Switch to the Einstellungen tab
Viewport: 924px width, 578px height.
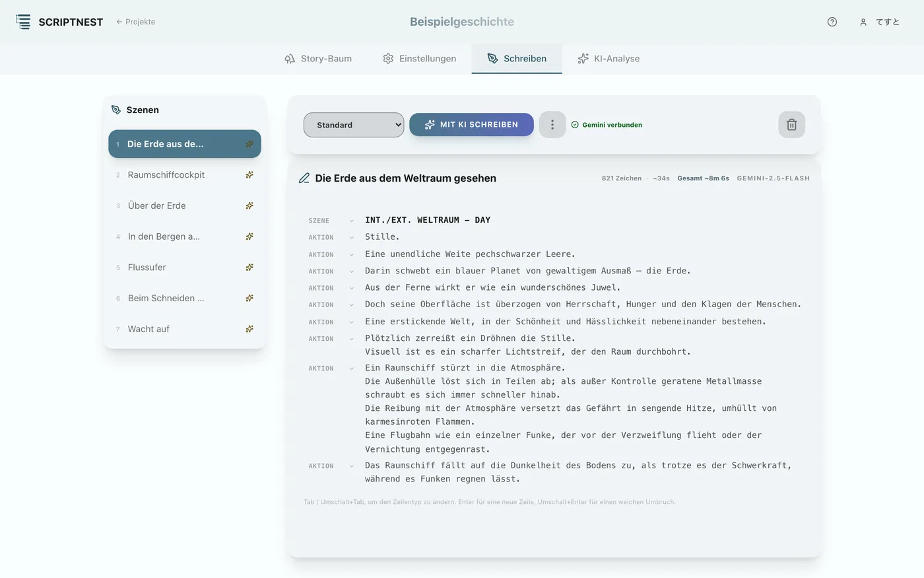419,59
